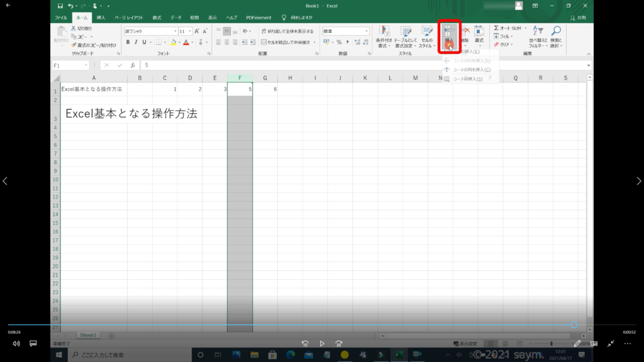
Task: Open the number format dropdown (標準)
Action: pos(364,31)
